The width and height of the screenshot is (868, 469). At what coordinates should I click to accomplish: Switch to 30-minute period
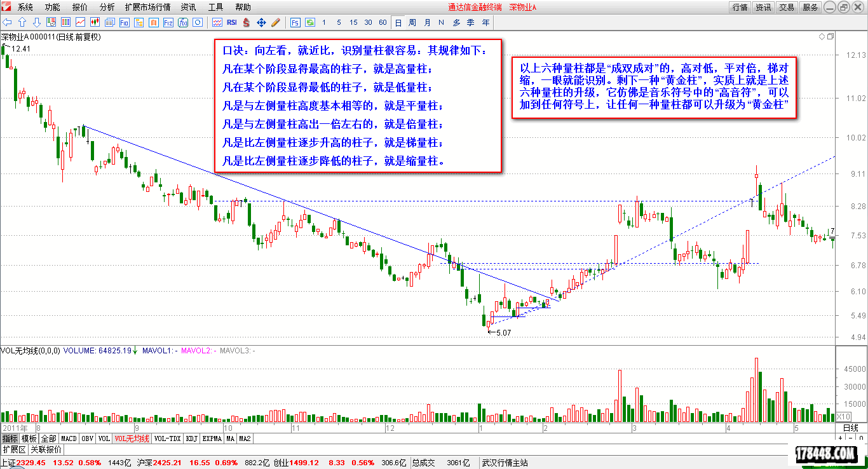(x=368, y=22)
